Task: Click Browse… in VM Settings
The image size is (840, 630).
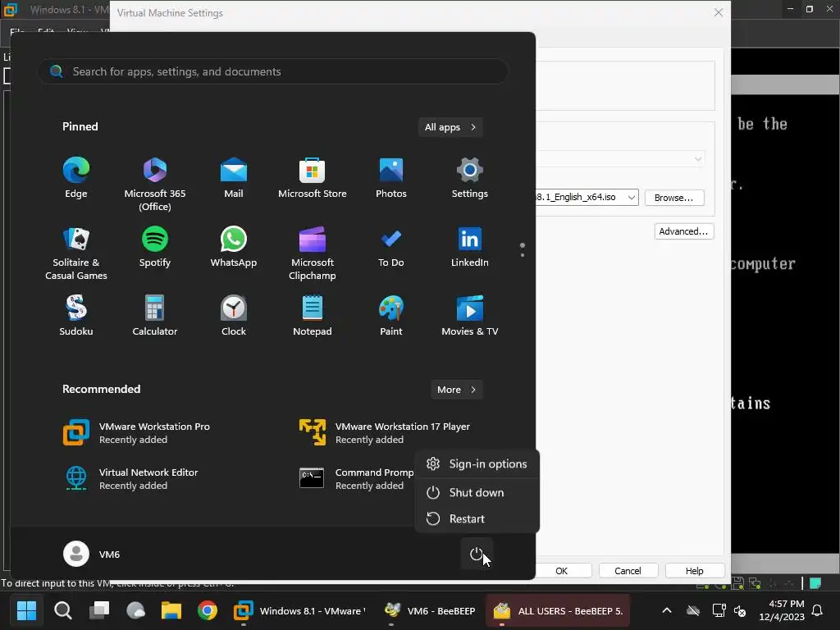Action: (x=674, y=198)
